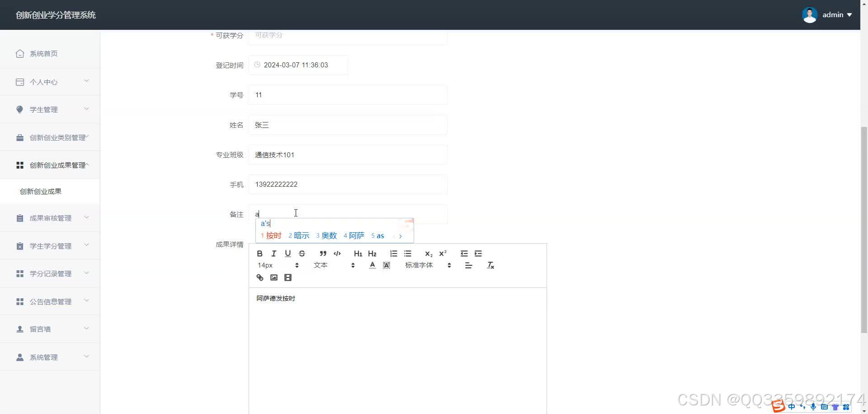Open the Sogou soft keyboard icon
The width and height of the screenshot is (868, 414).
824,407
